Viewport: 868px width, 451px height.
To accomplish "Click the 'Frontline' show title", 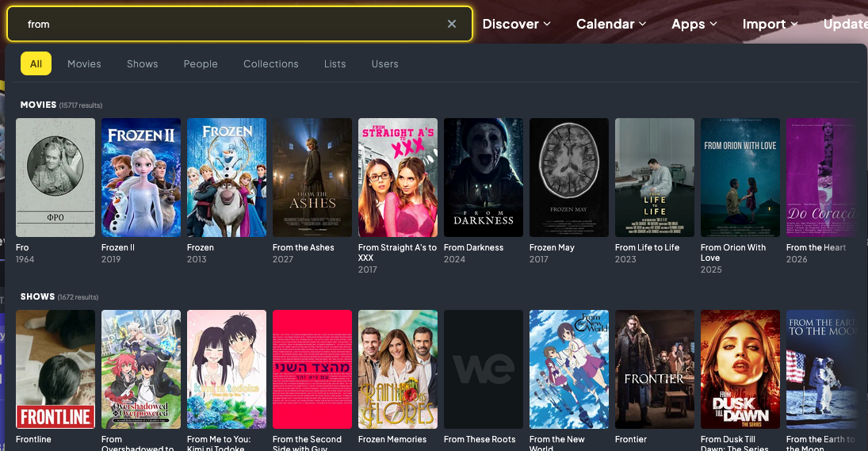I will tap(33, 439).
